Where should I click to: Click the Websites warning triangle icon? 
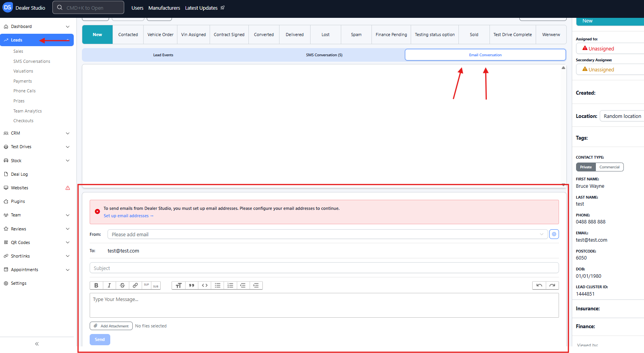68,188
